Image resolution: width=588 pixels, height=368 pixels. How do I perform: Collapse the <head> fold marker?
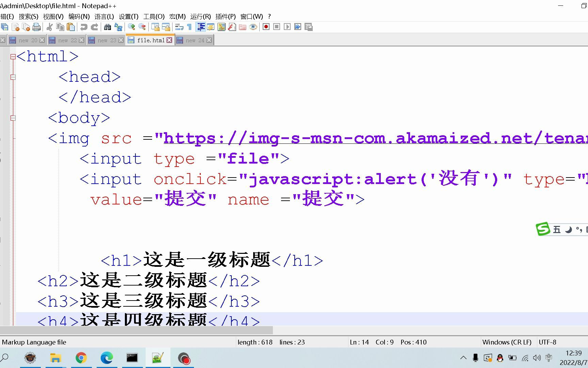13,77
